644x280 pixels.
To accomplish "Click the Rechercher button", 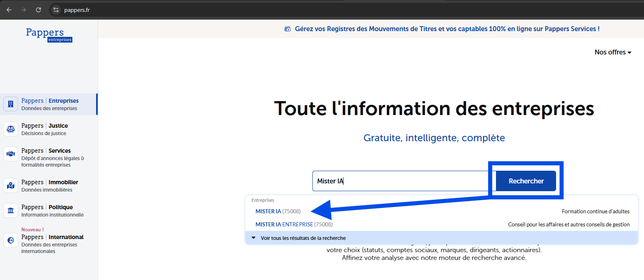I will 526,181.
